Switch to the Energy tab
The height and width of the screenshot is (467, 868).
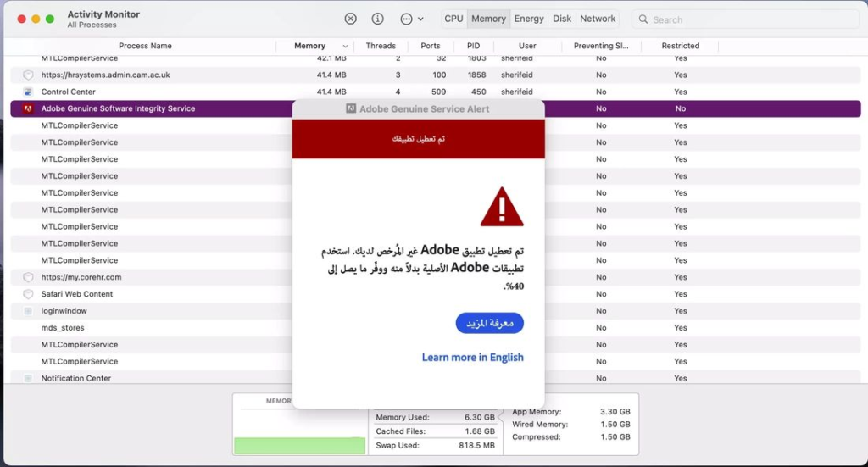click(529, 19)
